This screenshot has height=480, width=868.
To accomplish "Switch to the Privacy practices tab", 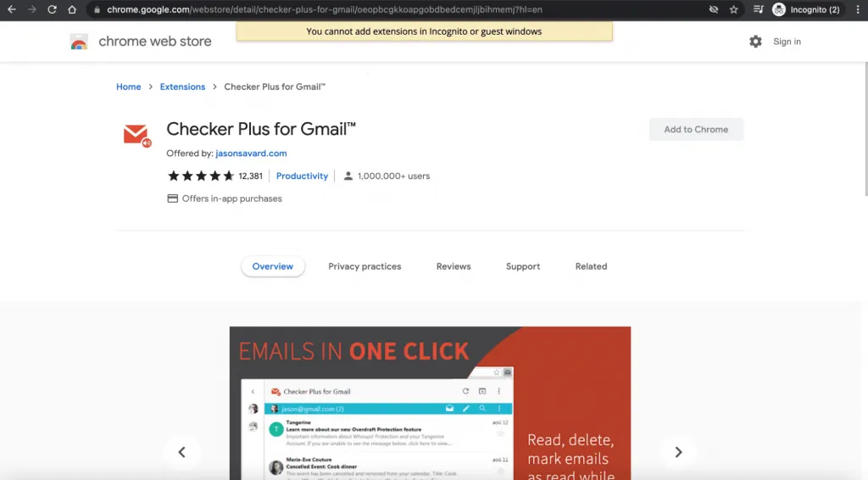I will [x=364, y=266].
